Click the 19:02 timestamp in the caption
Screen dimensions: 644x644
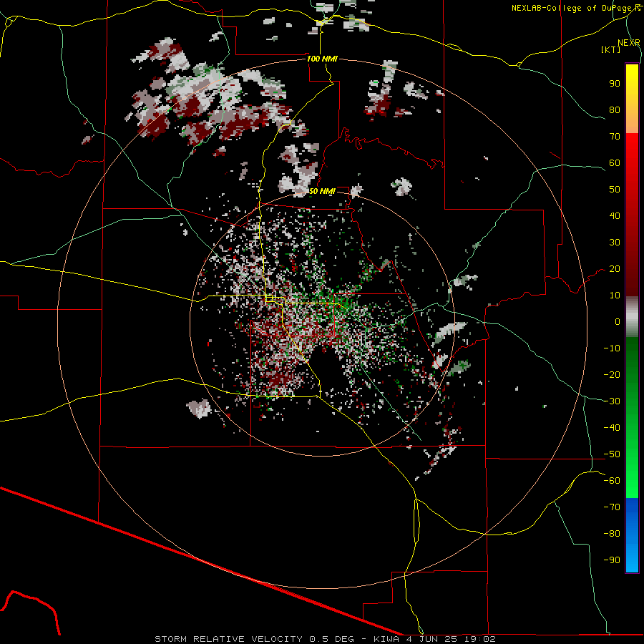pos(479,639)
